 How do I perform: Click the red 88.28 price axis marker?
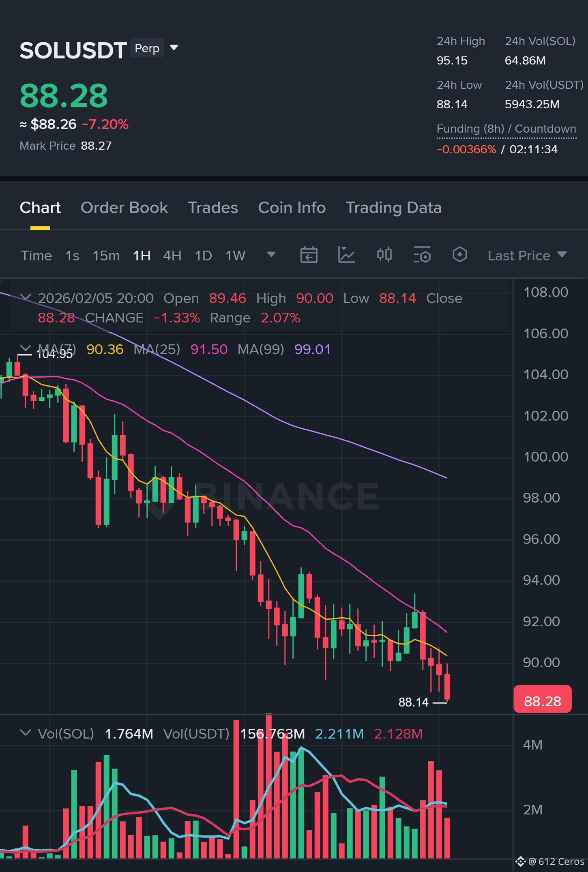[542, 700]
